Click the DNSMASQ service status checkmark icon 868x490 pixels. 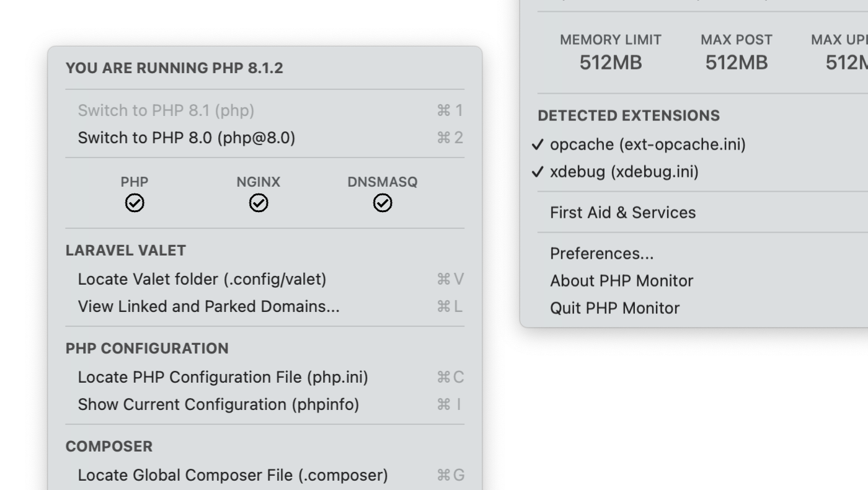[383, 203]
